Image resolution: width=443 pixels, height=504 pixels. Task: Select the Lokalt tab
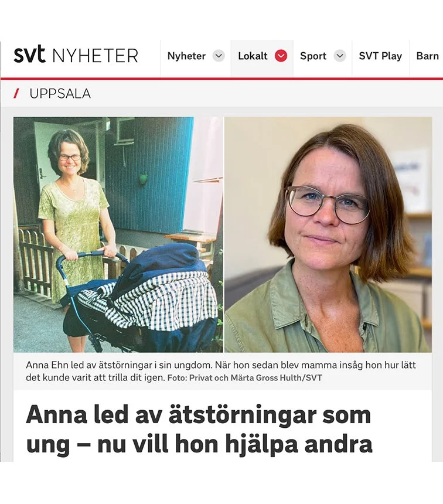point(253,56)
